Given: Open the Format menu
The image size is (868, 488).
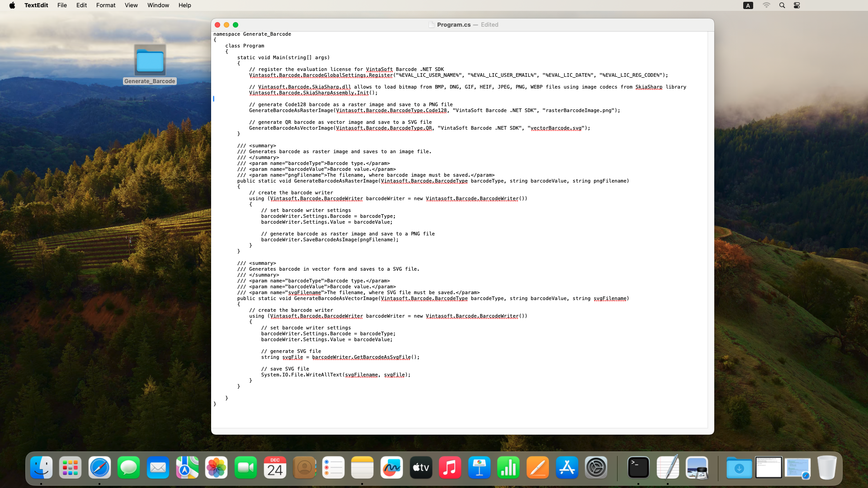Looking at the screenshot, I should point(105,5).
